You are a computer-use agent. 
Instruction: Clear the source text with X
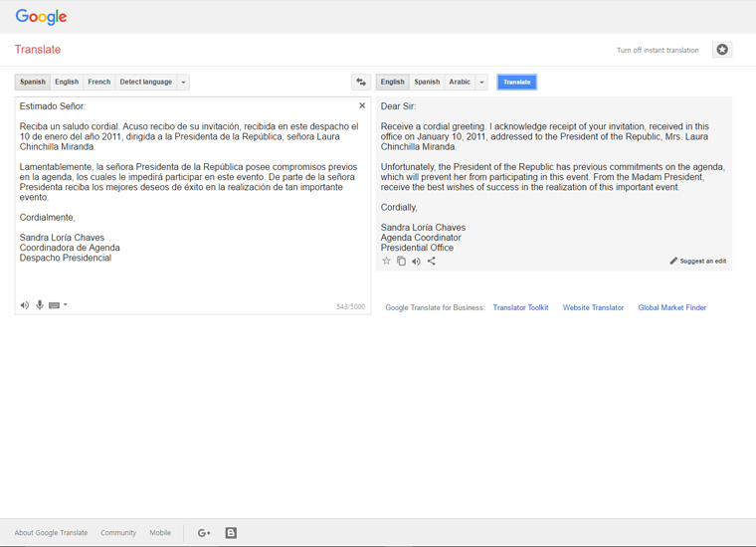pyautogui.click(x=362, y=105)
